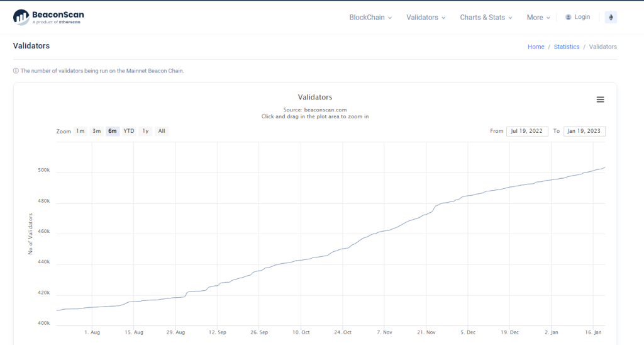
Task: Expand the BlockChain dropdown menu
Action: tap(370, 17)
